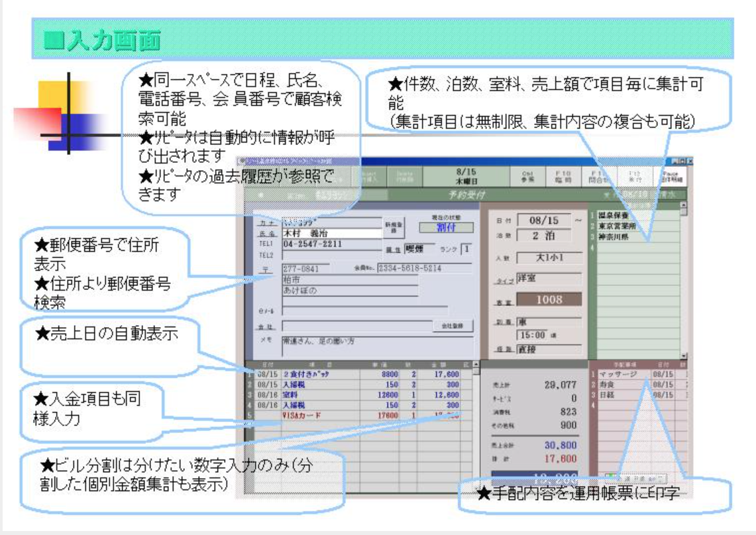Click the 洋室 room type field

click(x=549, y=279)
